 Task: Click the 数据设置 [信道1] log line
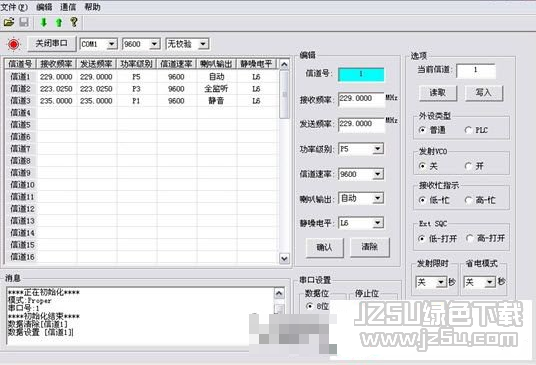[x=41, y=332]
